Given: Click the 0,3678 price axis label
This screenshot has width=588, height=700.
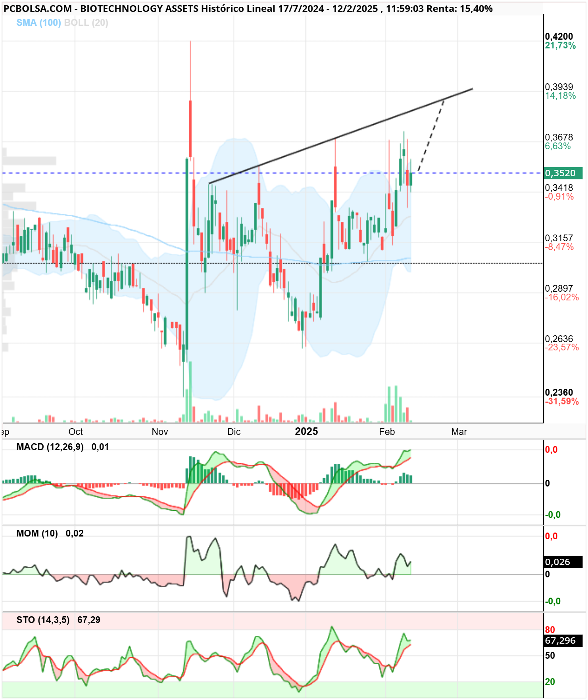Looking at the screenshot, I should (559, 137).
